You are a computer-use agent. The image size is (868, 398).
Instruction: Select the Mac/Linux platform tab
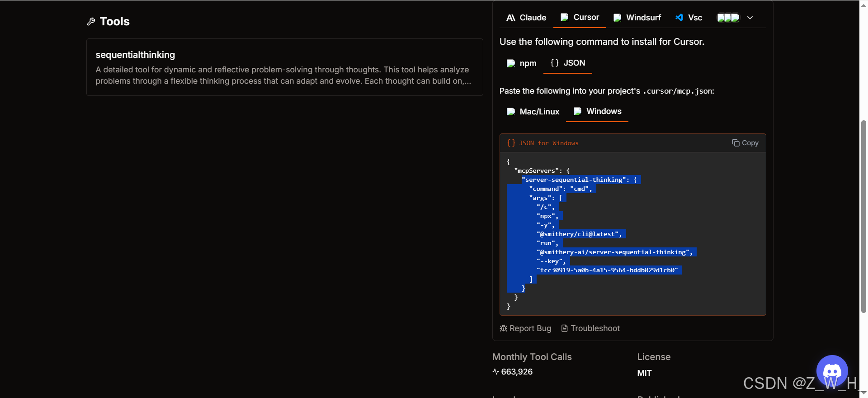tap(533, 112)
